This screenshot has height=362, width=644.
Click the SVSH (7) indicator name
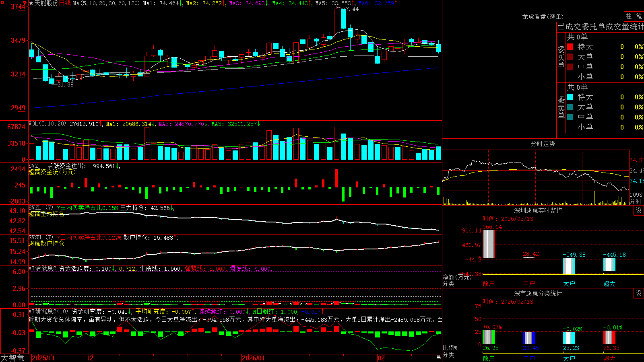[x=41, y=238]
